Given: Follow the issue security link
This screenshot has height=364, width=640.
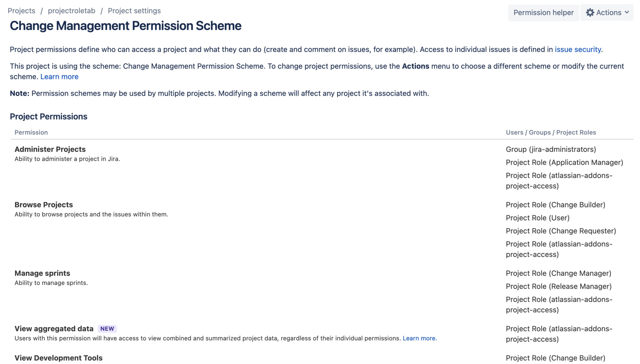Looking at the screenshot, I should coord(578,49).
